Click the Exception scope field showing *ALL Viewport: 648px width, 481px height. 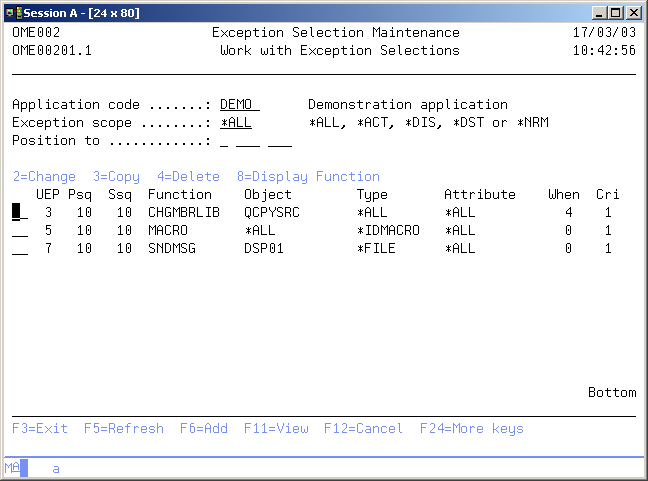(236, 123)
